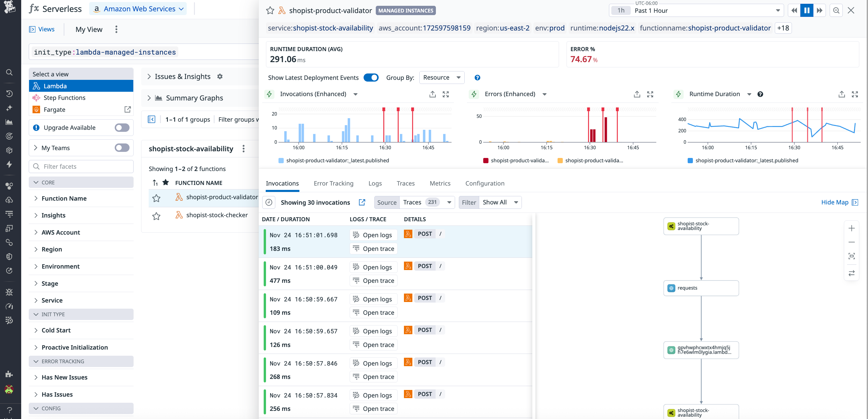Image resolution: width=868 pixels, height=419 pixels.
Task: Open the Metrics tab
Action: pyautogui.click(x=440, y=183)
